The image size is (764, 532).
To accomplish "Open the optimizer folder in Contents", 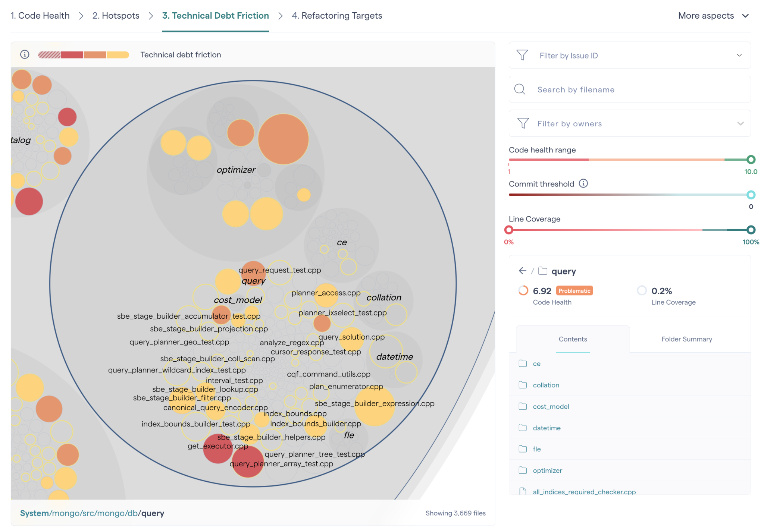I will point(547,470).
